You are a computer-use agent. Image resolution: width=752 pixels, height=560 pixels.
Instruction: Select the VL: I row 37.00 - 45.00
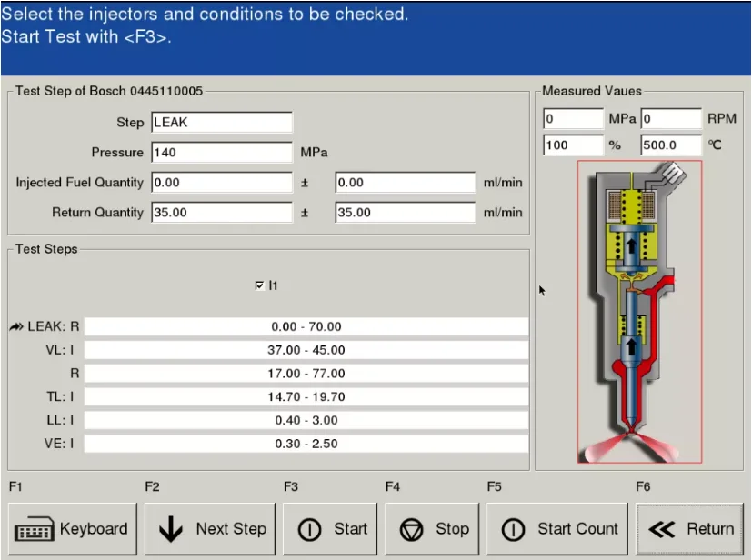(306, 350)
